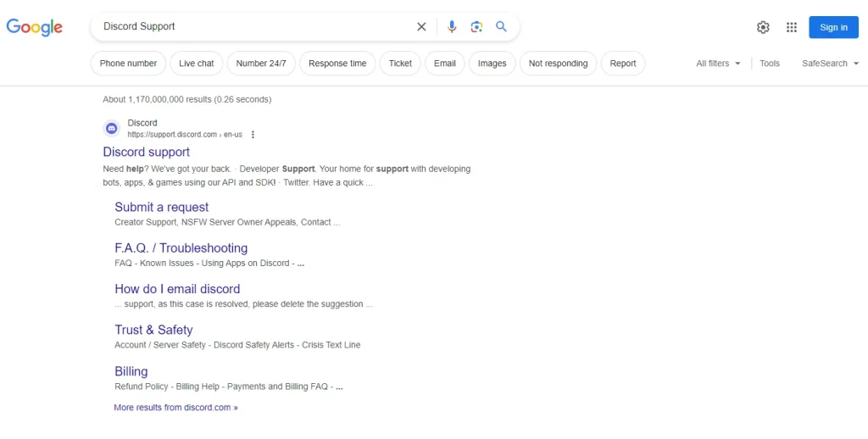This screenshot has width=868, height=439.
Task: Open three-dot menu beside support.discord.com URL
Action: click(x=253, y=135)
